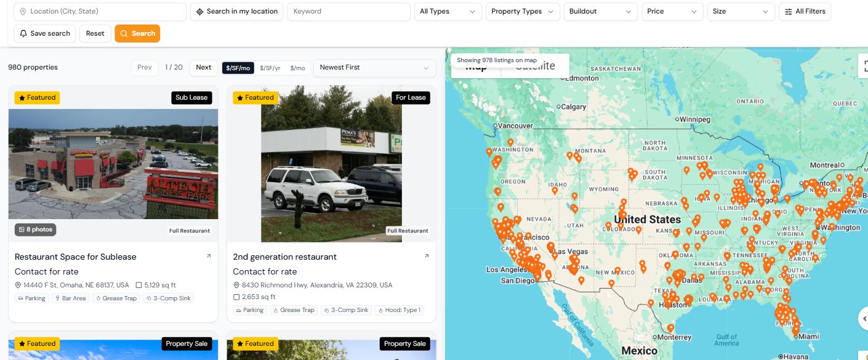Open 2nd generation restaurant listing title
The height and width of the screenshot is (360, 868).
pyautogui.click(x=284, y=257)
